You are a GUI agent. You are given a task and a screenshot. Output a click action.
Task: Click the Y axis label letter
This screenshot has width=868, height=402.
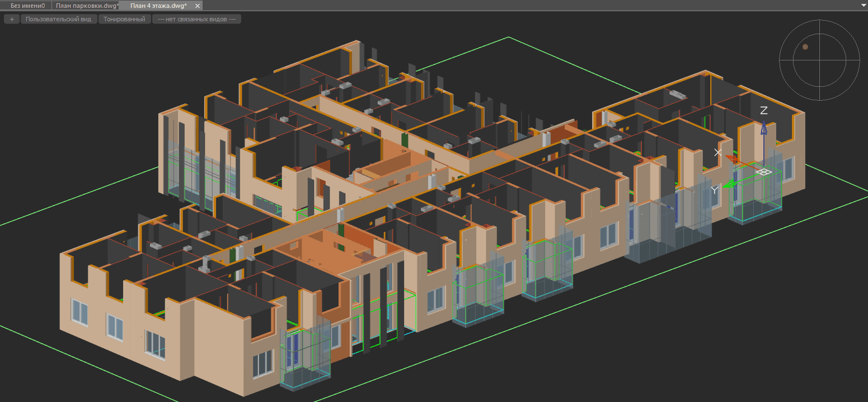(x=715, y=190)
